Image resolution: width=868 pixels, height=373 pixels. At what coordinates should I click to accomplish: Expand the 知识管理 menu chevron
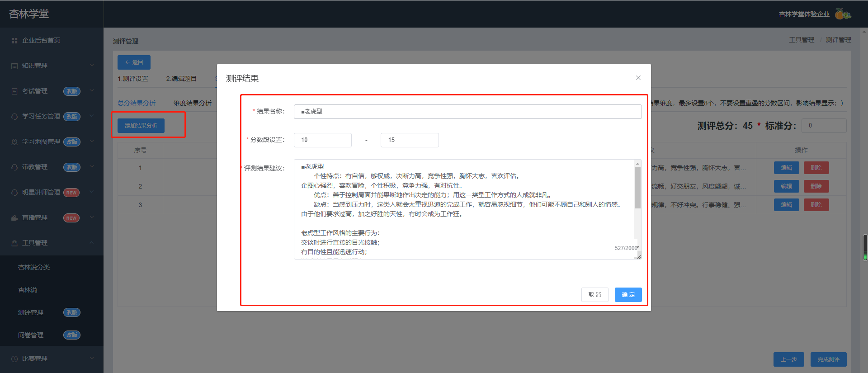(92, 66)
